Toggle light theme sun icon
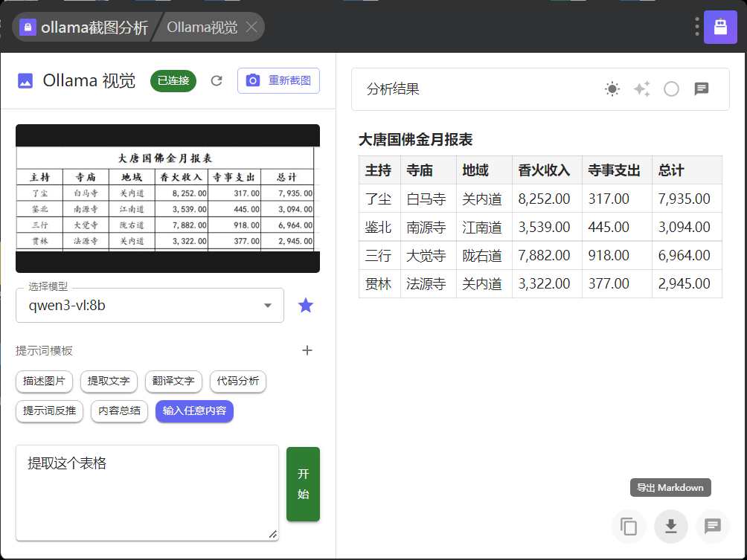This screenshot has height=560, width=747. point(612,89)
